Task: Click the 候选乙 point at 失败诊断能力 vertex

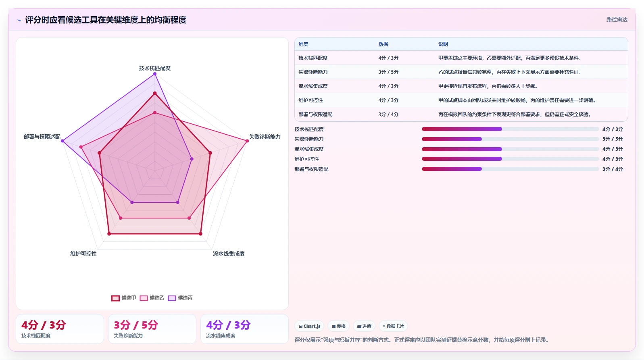Action: [x=247, y=141]
